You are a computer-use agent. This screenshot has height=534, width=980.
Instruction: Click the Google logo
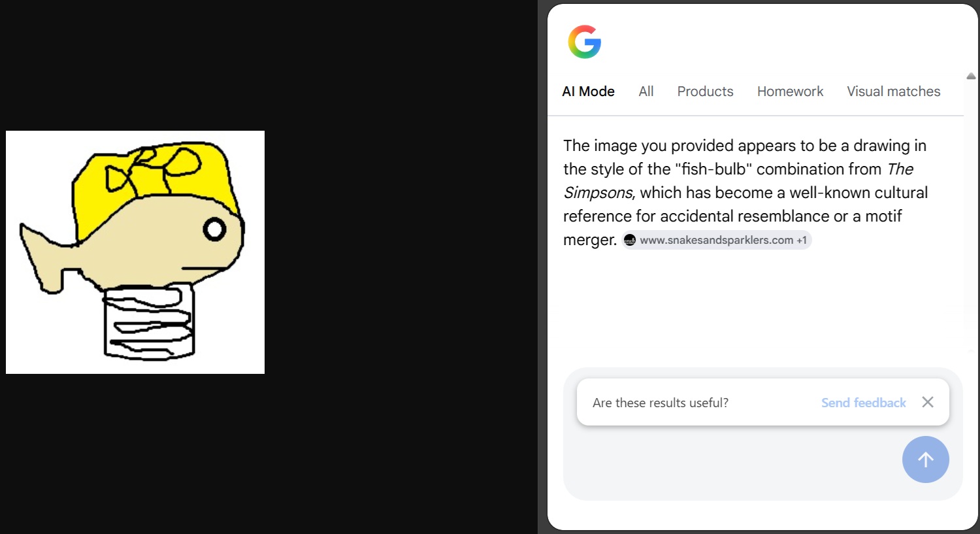tap(584, 42)
